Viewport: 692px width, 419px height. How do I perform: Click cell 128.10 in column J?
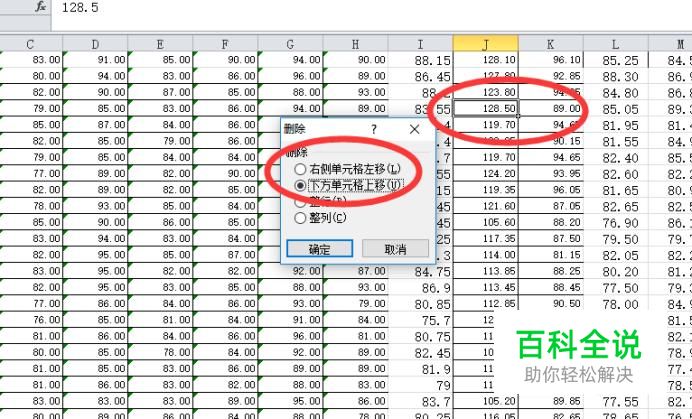[485, 60]
